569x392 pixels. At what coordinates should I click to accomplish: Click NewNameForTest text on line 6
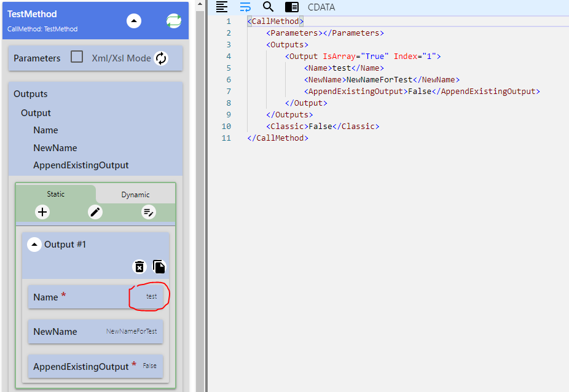point(379,79)
